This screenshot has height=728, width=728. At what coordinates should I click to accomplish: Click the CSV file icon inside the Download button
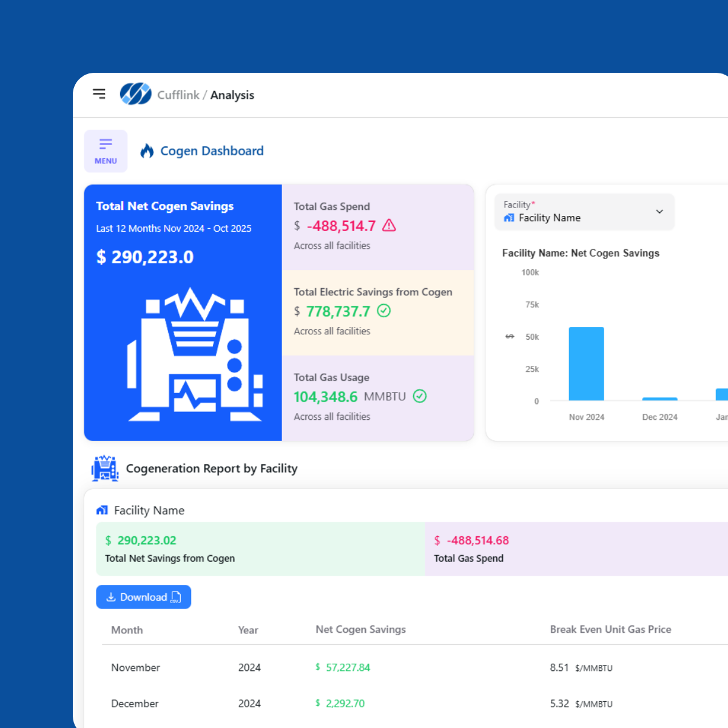tap(177, 597)
